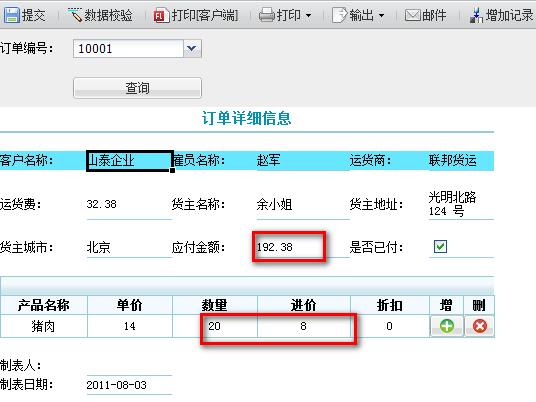Toggle the 是否已付 paid checkbox

[x=440, y=246]
